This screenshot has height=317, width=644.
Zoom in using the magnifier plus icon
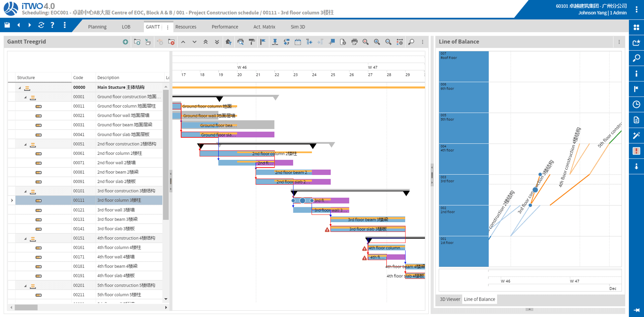click(377, 42)
